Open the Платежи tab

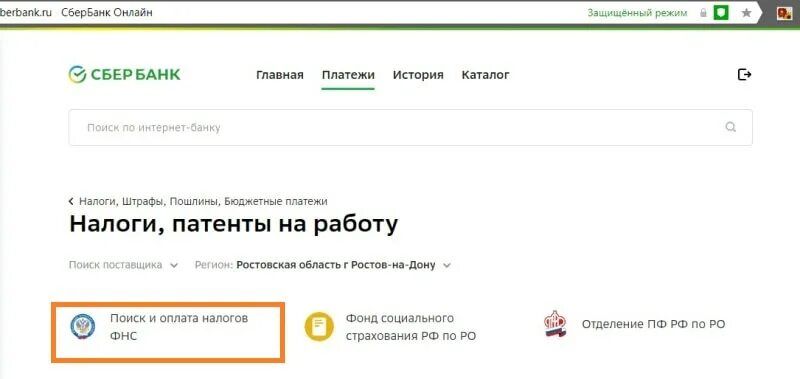pyautogui.click(x=348, y=75)
